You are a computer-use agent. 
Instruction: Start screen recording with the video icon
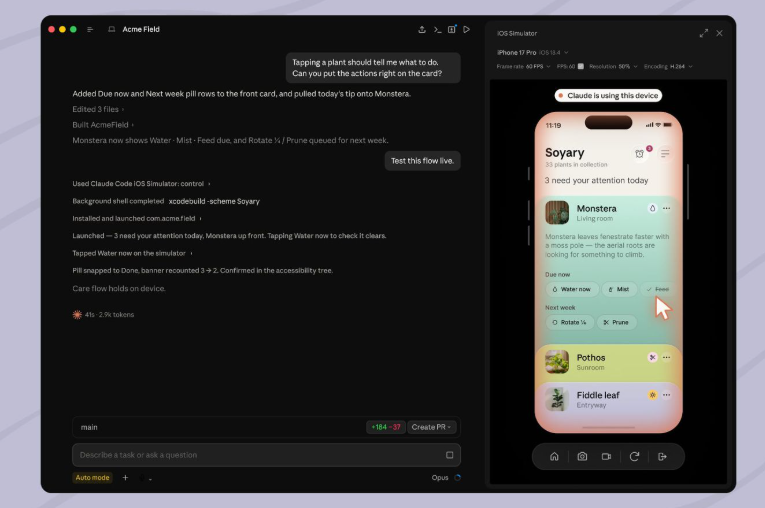(x=606, y=456)
